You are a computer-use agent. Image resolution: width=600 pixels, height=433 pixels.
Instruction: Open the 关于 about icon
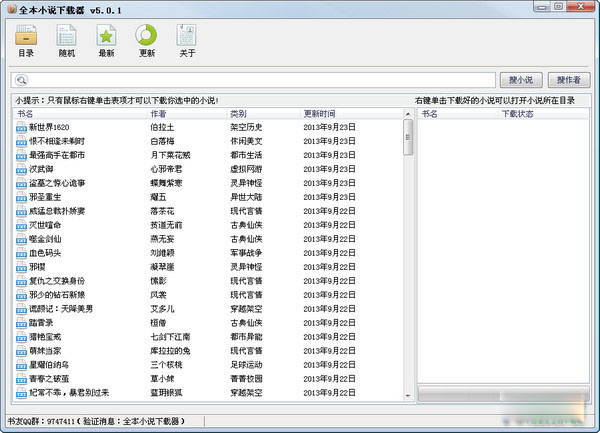coord(186,40)
